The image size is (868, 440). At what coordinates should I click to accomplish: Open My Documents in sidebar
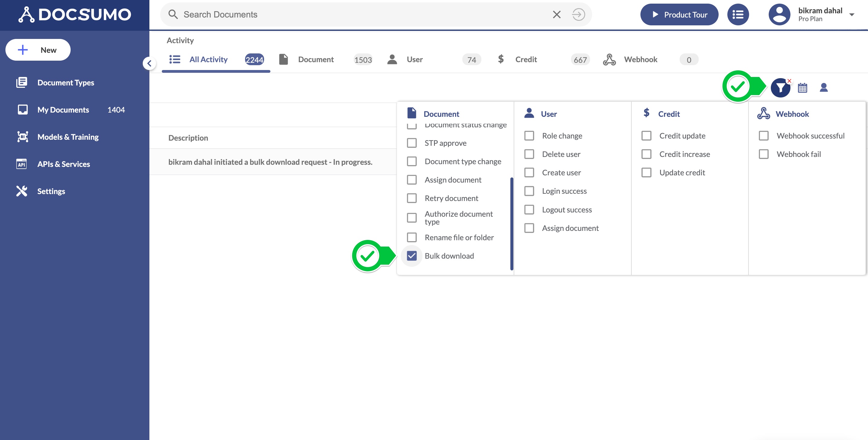pyautogui.click(x=63, y=110)
